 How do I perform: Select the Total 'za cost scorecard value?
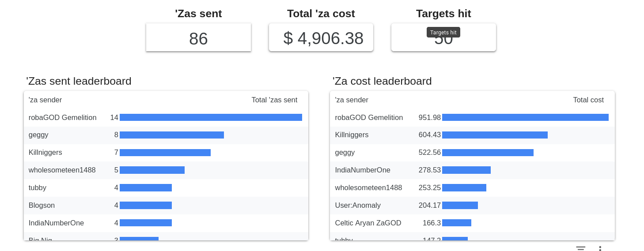323,38
